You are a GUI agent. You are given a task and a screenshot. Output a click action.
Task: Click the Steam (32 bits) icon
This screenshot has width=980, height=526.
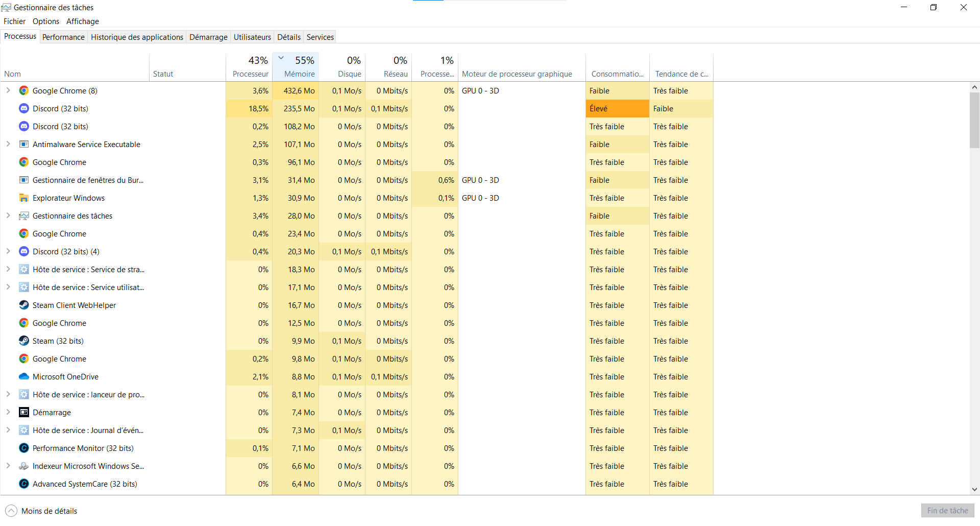coord(23,341)
